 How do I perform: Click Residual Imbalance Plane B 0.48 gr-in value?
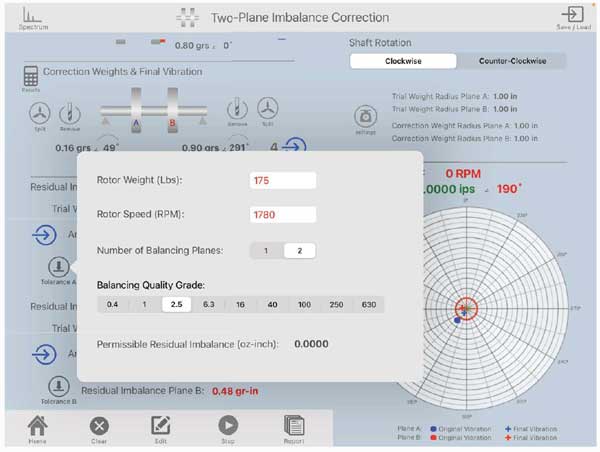point(235,391)
